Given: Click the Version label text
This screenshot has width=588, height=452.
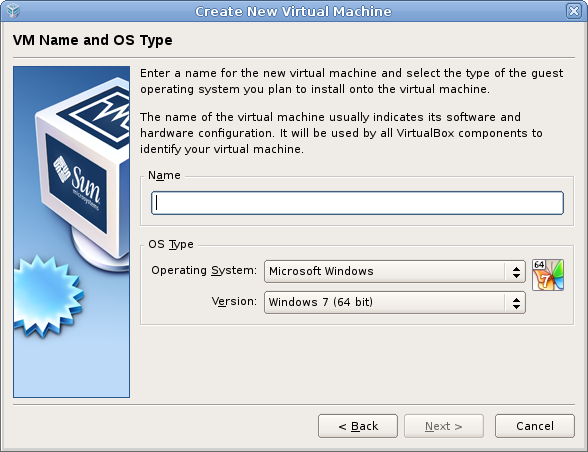Looking at the screenshot, I should click(x=234, y=301).
